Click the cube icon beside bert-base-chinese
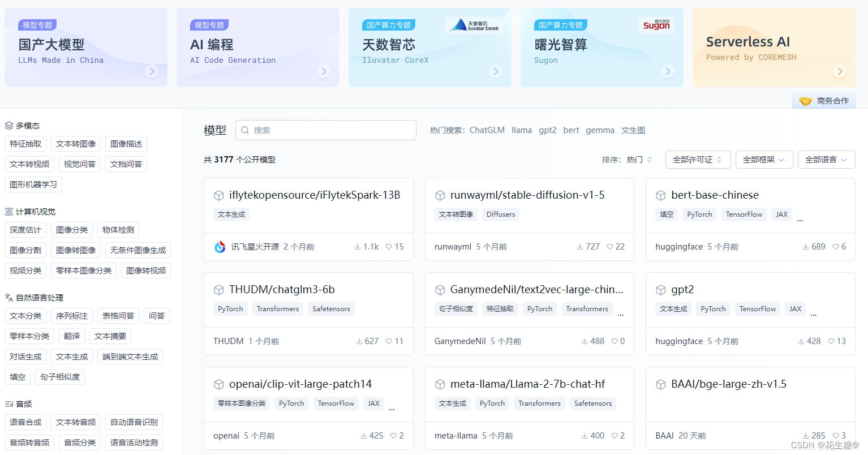 [x=661, y=195]
